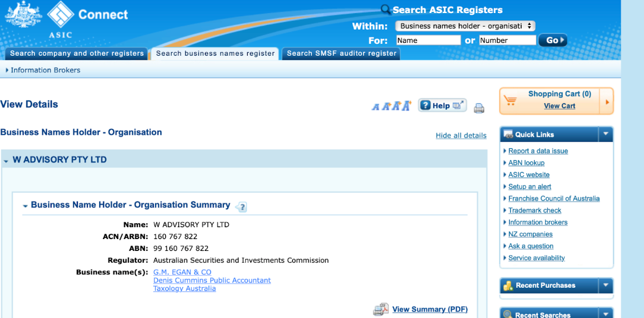Open the Setup an alert link
This screenshot has height=318, width=644.
(x=530, y=187)
